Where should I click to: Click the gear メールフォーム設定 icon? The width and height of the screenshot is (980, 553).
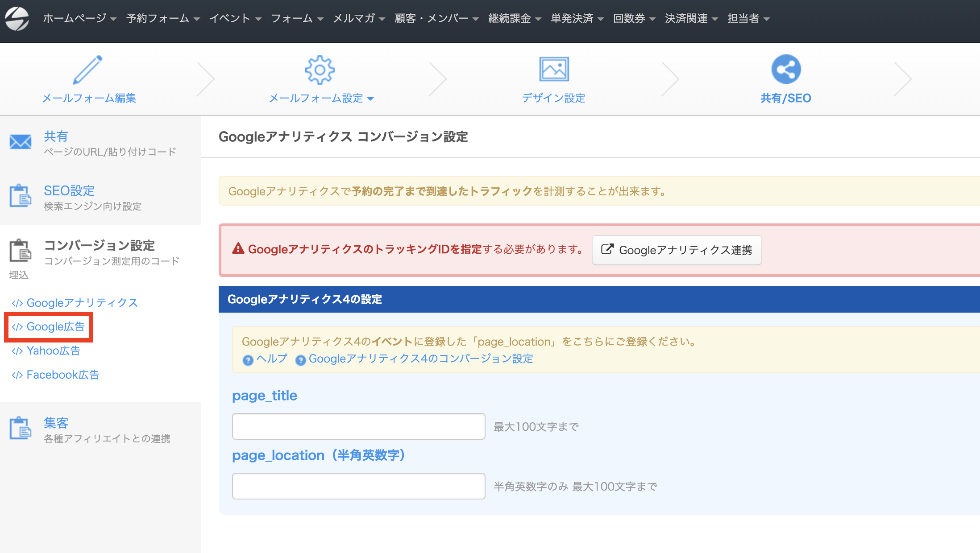tap(320, 70)
